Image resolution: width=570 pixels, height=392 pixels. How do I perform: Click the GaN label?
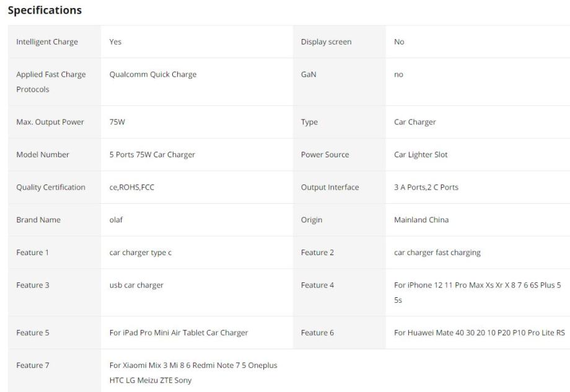click(x=309, y=74)
